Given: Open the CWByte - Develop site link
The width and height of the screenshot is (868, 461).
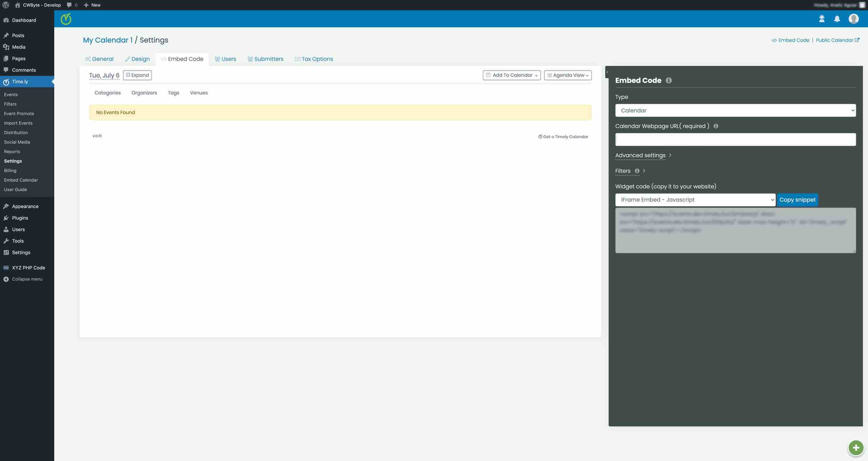Looking at the screenshot, I should click(x=38, y=5).
